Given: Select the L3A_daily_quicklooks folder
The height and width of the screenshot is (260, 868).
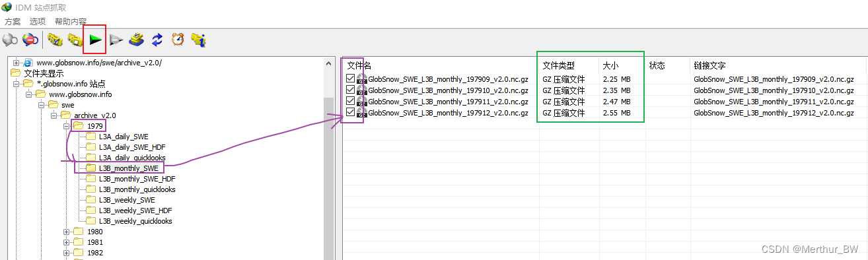Looking at the screenshot, I should point(132,158).
